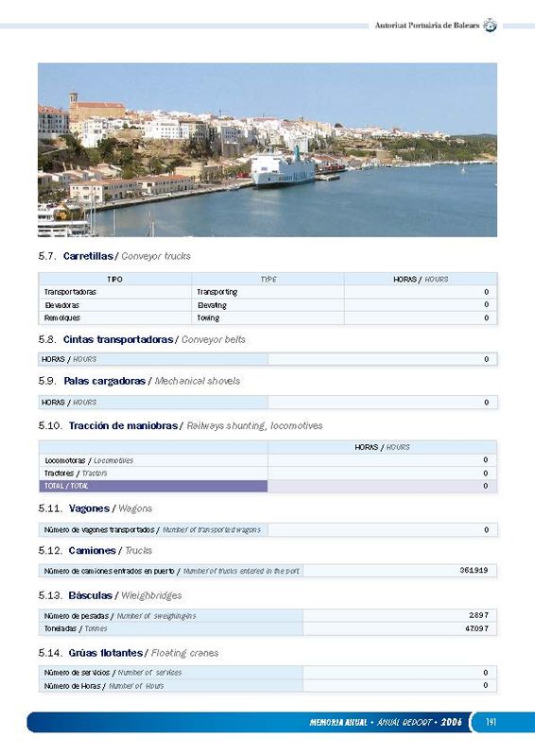
Task: Select the 5.7 Carretillas section heading
Action: (114, 256)
